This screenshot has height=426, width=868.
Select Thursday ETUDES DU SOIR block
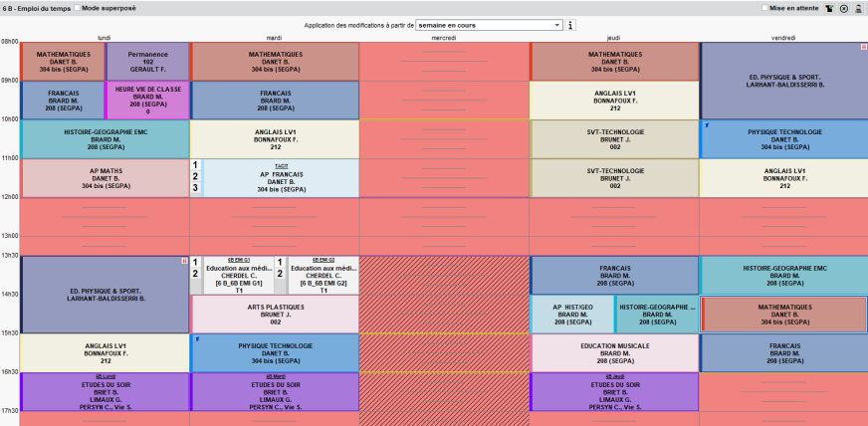614,392
